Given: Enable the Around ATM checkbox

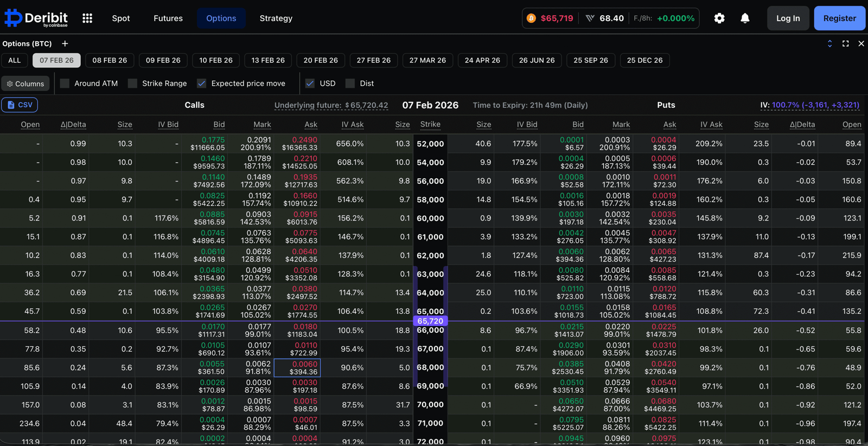Looking at the screenshot, I should [x=65, y=83].
